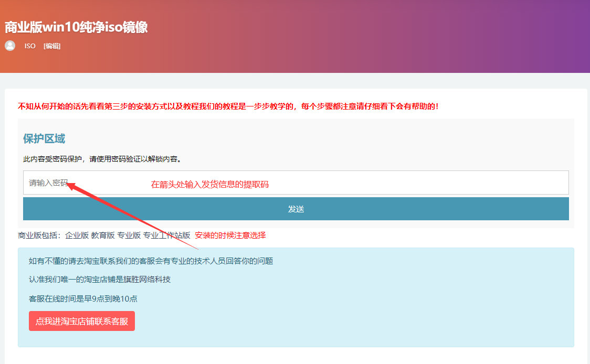Click text 商业版包括：企业版 教育版

pyautogui.click(x=66, y=235)
